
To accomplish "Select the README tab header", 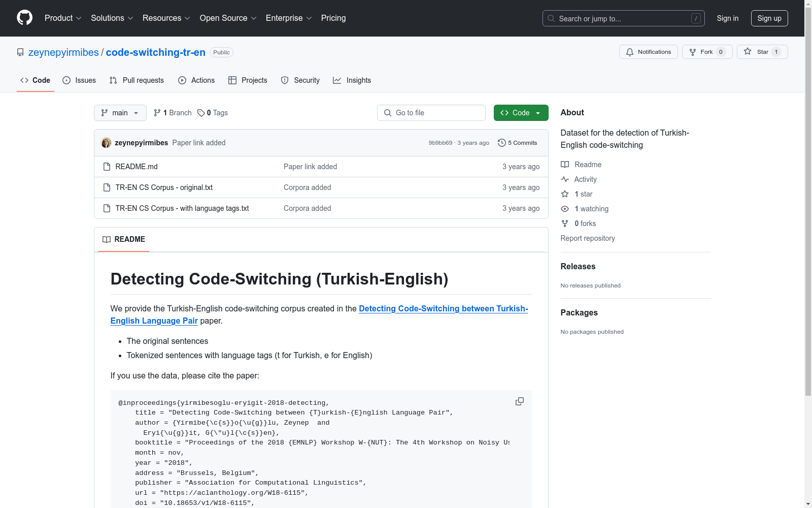I will point(124,239).
